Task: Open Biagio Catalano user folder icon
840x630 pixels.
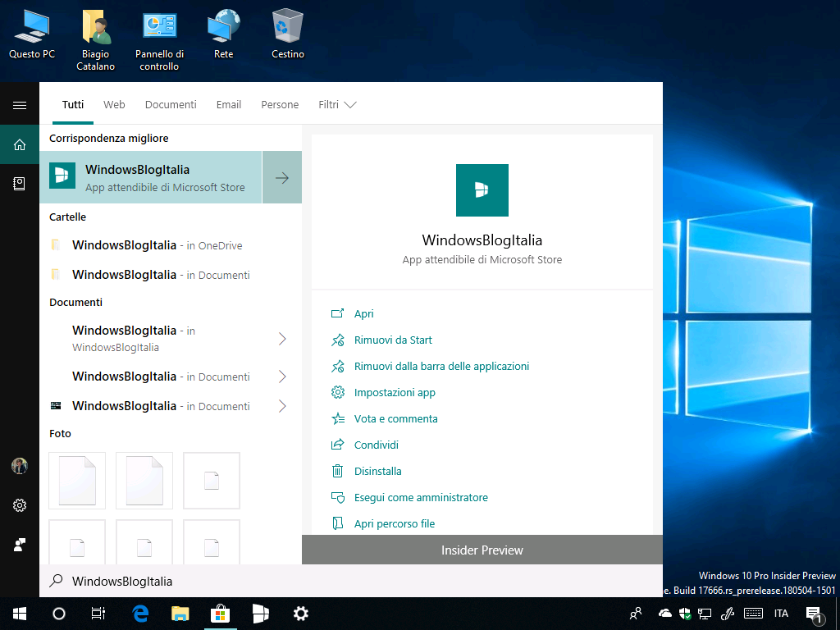Action: click(95, 41)
